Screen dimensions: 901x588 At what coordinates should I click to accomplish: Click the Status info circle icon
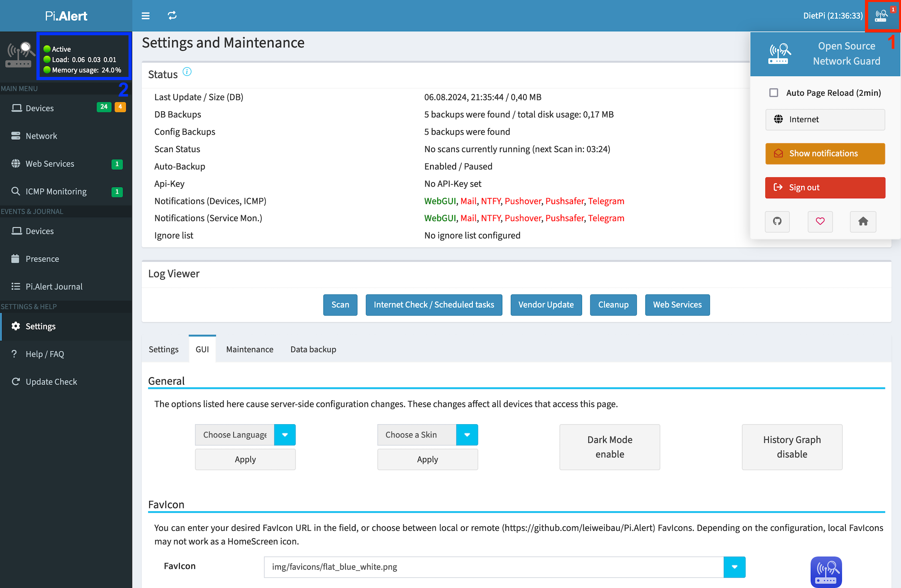click(x=187, y=72)
